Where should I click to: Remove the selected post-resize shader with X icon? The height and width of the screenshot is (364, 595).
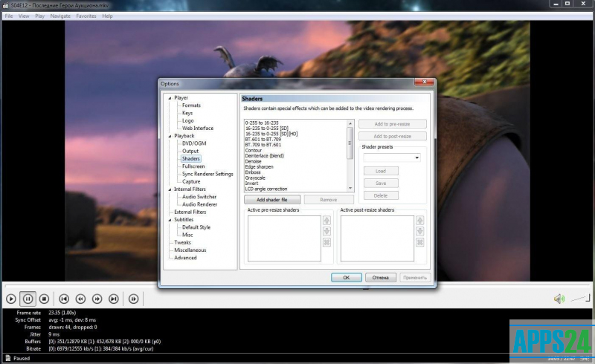[420, 242]
